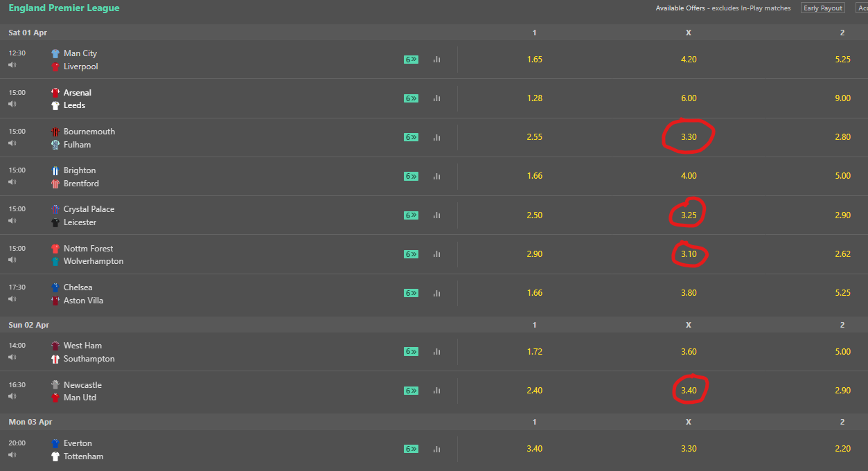Screen dimensions: 868x471
Task: Open the Early Payout offer
Action: tap(823, 8)
